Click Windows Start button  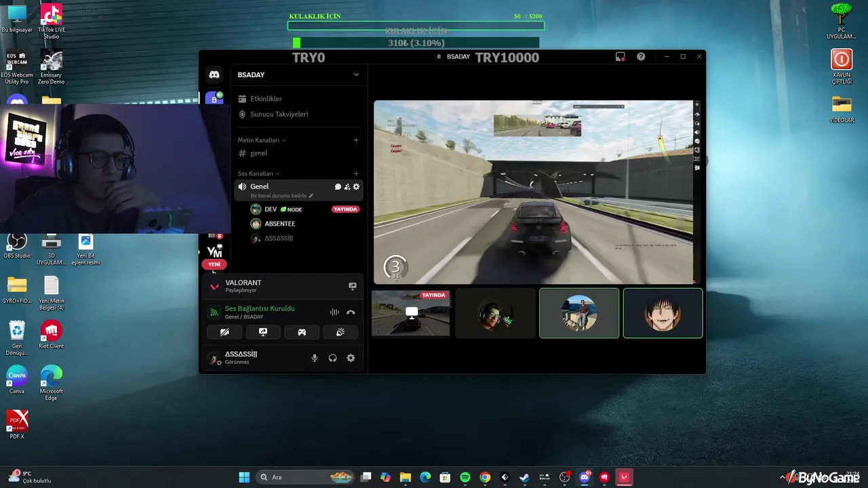[244, 477]
